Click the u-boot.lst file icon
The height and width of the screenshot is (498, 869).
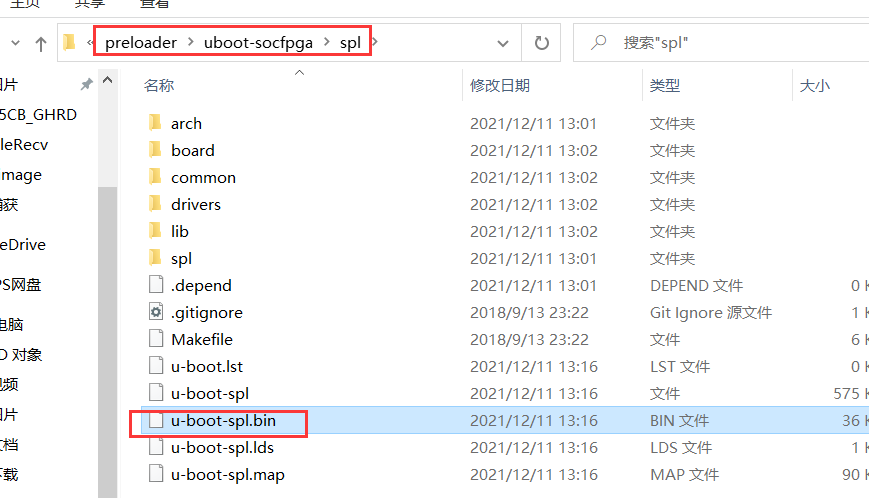[156, 366]
